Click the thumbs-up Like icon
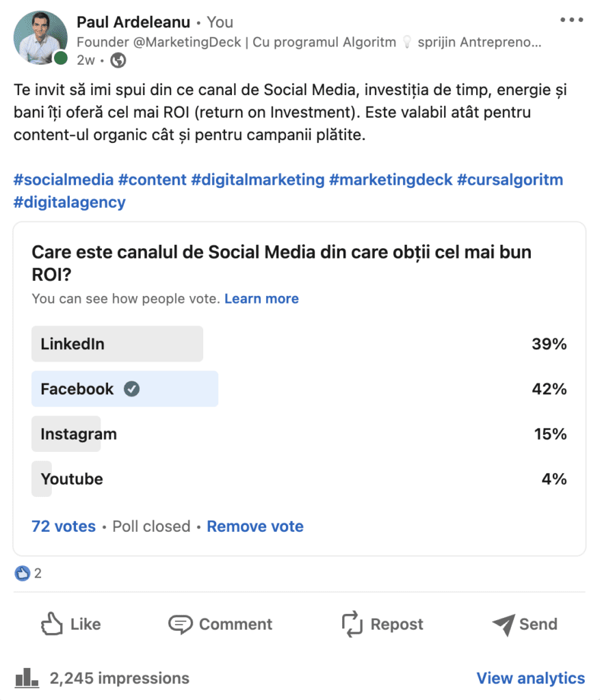Viewport: 600px width, 700px height. pyautogui.click(x=52, y=623)
